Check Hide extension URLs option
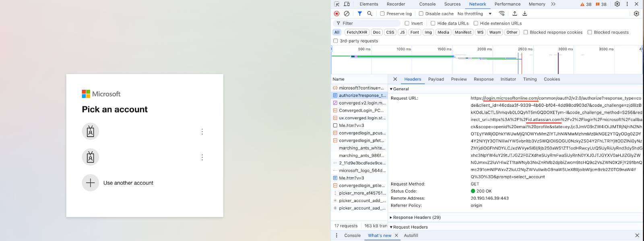Image resolution: width=644 pixels, height=241 pixels. coord(476,23)
